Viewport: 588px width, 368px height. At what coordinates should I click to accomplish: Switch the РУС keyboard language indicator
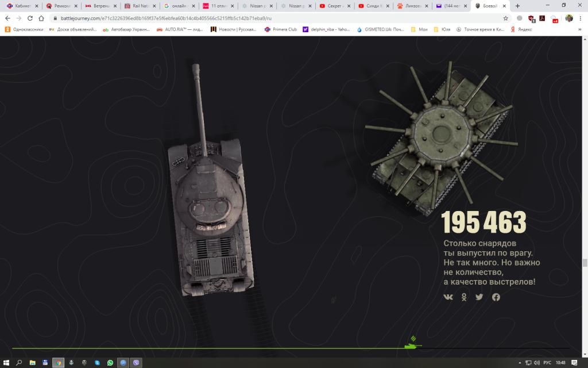tap(547, 363)
